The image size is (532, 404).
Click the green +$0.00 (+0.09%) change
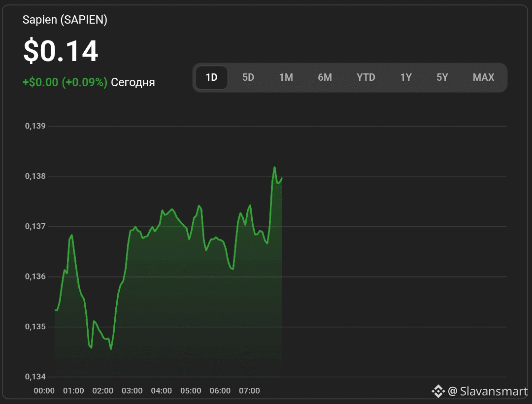click(x=65, y=82)
